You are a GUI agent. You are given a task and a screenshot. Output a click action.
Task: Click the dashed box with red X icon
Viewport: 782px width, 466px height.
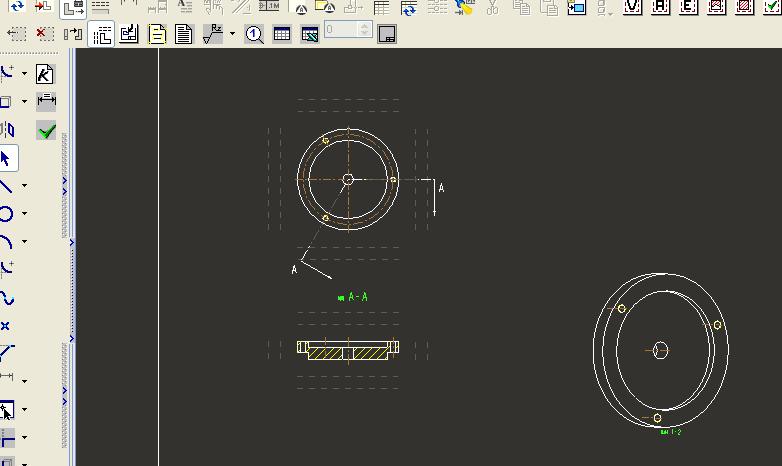[x=45, y=34]
